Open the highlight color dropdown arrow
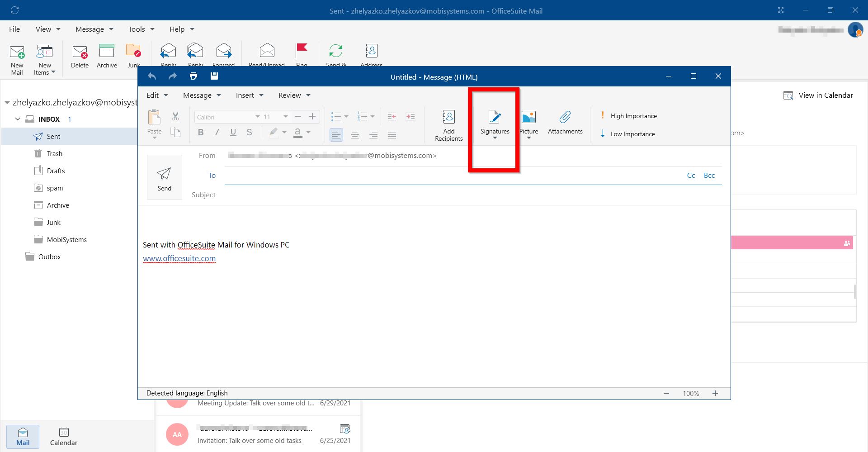 tap(284, 132)
